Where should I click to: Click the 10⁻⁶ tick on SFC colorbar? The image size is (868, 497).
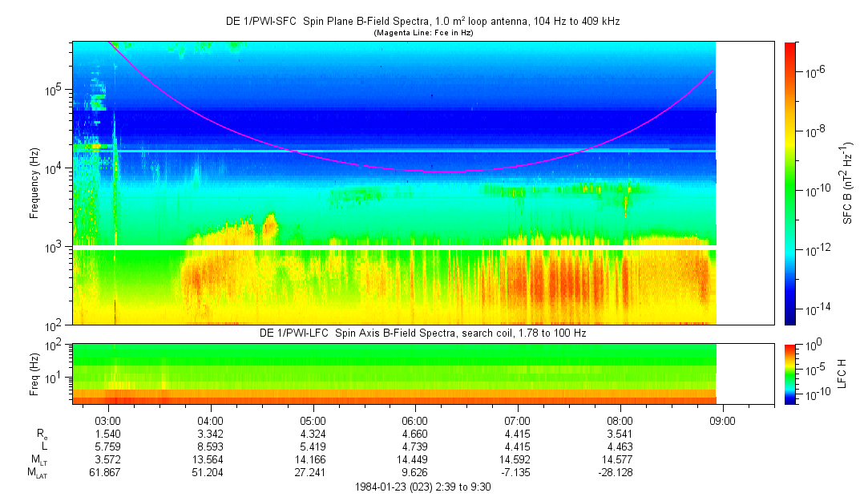[x=818, y=72]
